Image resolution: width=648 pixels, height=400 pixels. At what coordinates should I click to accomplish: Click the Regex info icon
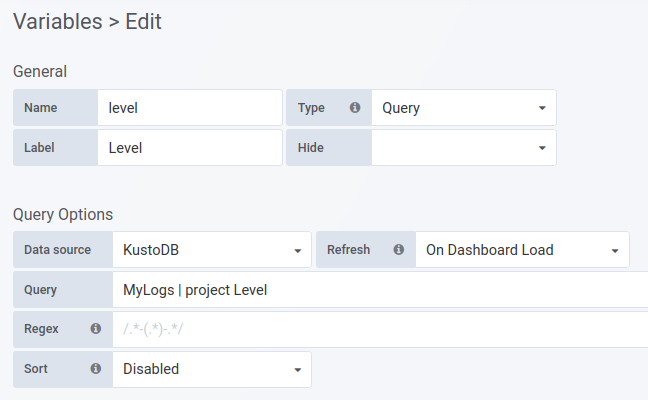point(96,328)
